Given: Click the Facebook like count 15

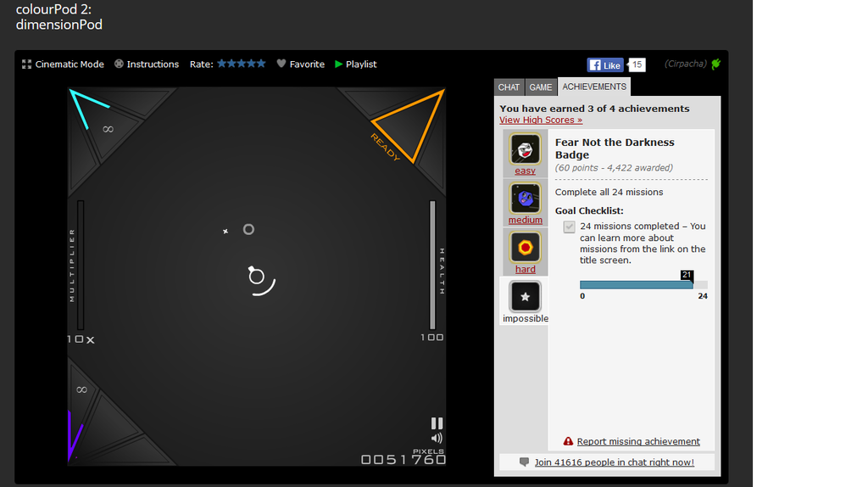Looking at the screenshot, I should [637, 64].
